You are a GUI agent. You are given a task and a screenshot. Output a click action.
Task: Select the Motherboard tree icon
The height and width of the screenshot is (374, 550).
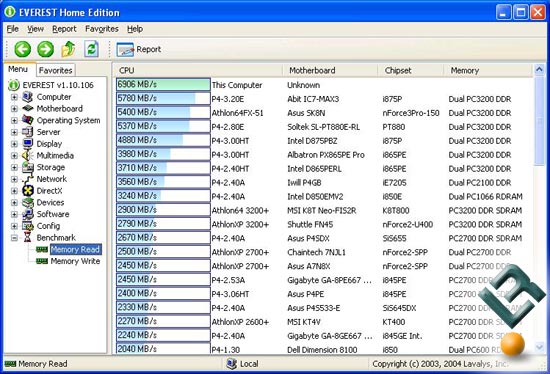tap(28, 108)
